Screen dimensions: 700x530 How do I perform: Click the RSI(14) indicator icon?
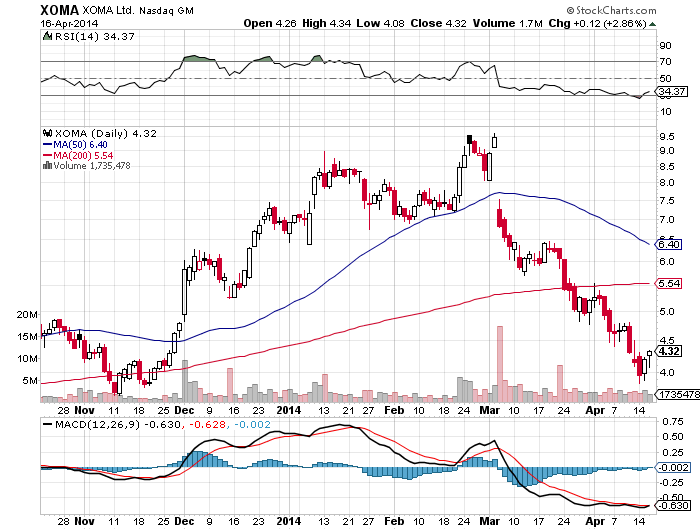[47, 36]
